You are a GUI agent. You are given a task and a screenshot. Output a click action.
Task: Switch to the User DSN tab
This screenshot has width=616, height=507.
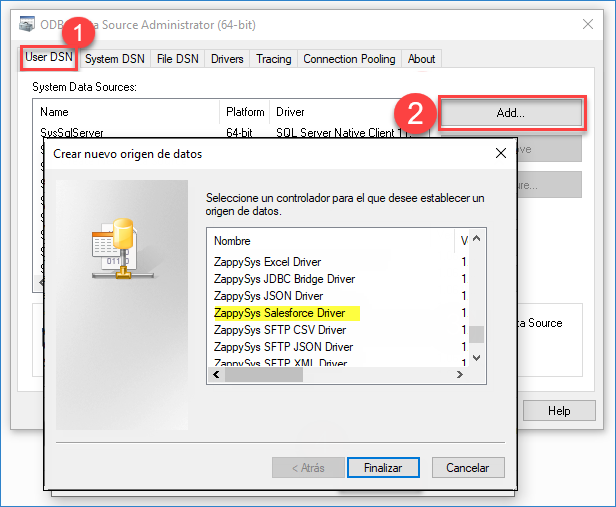(49, 57)
